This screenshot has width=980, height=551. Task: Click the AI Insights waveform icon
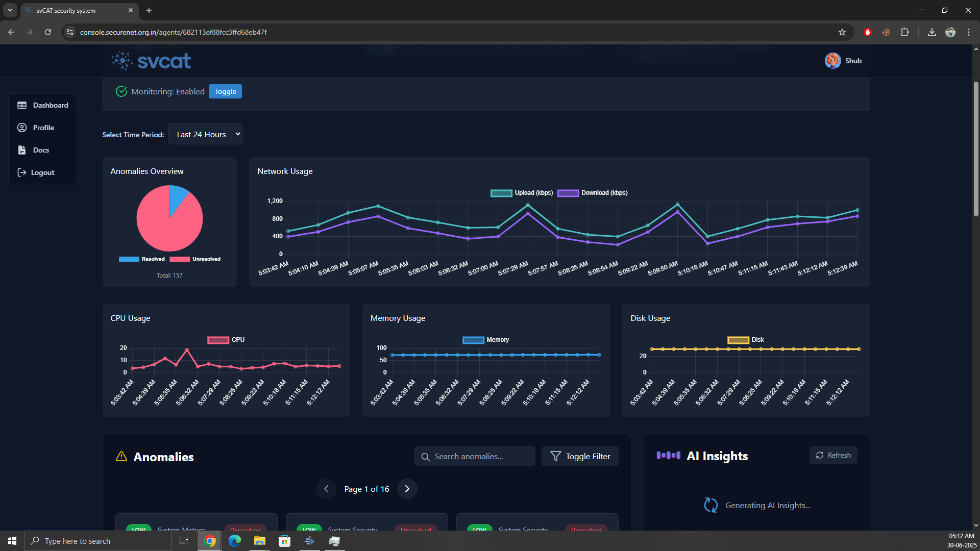tap(668, 456)
